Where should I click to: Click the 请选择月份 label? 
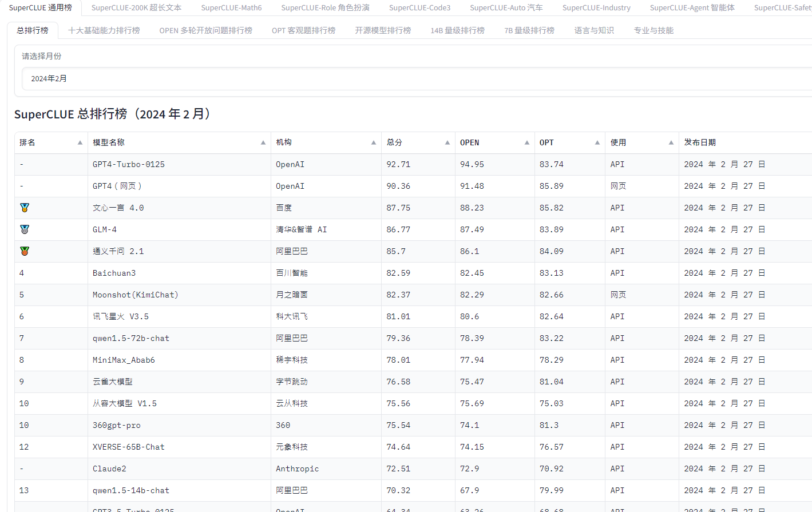click(x=42, y=56)
